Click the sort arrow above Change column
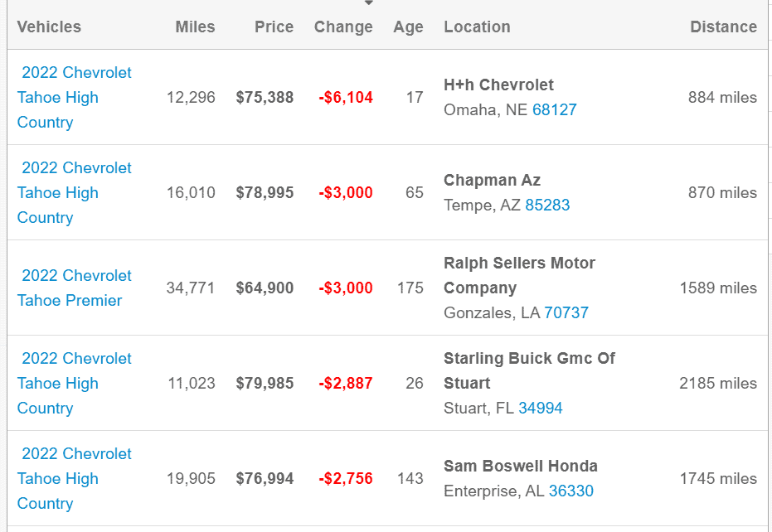The height and width of the screenshot is (532, 772). point(368,3)
